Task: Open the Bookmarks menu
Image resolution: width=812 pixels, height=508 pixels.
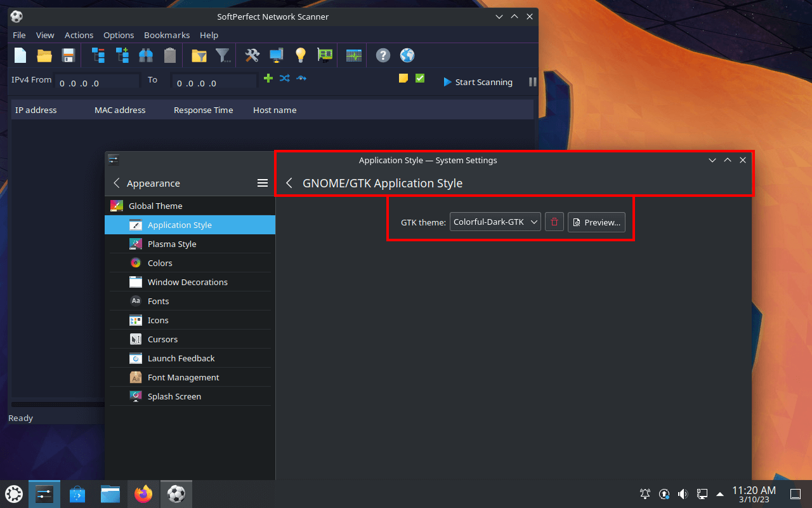Action: click(x=167, y=35)
